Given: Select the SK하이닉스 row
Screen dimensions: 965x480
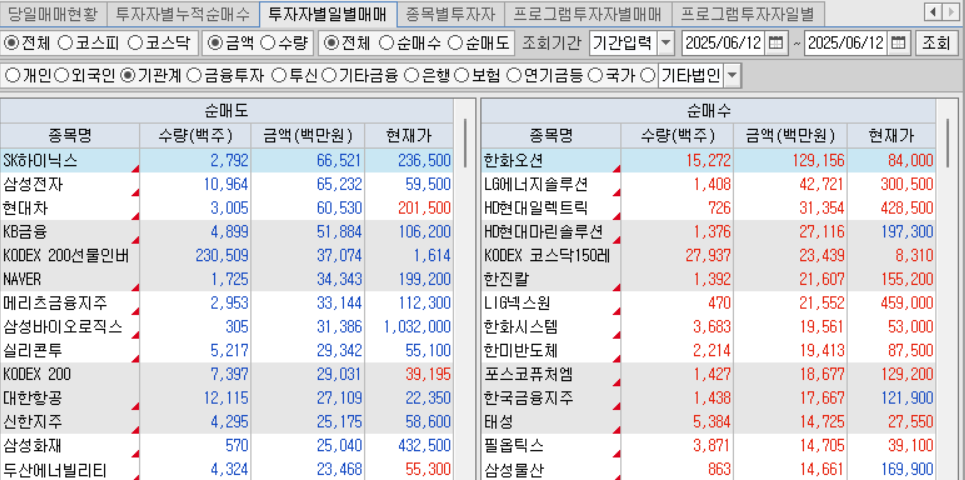Looking at the screenshot, I should click(x=226, y=161).
